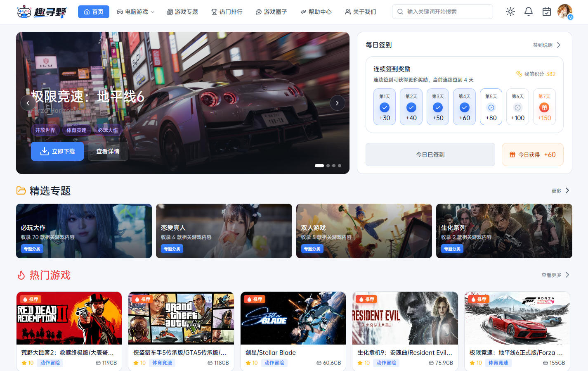Viewport: 588px width, 371px height.
Task: Expand the chevron beside 签到说明
Action: click(559, 45)
